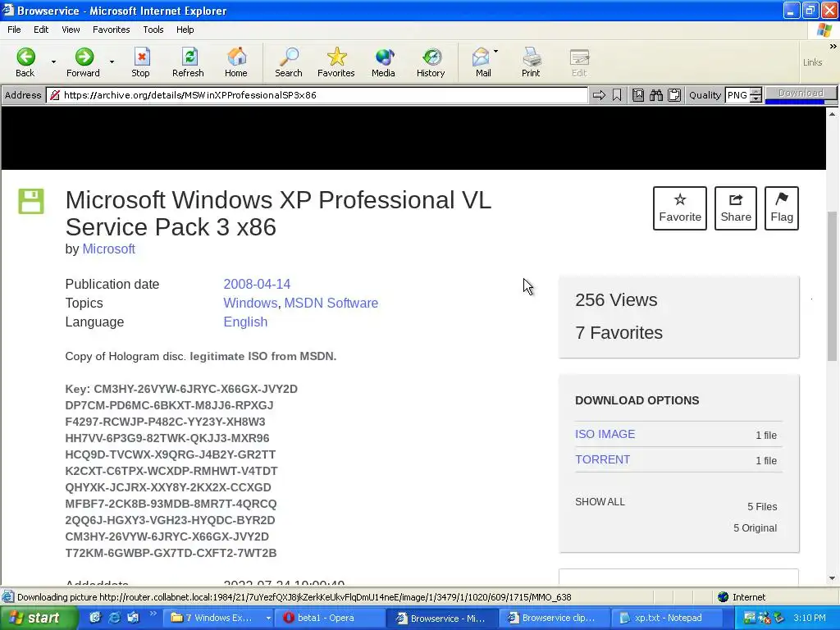Click the Favorite star button
This screenshot has width=840, height=630.
point(680,208)
